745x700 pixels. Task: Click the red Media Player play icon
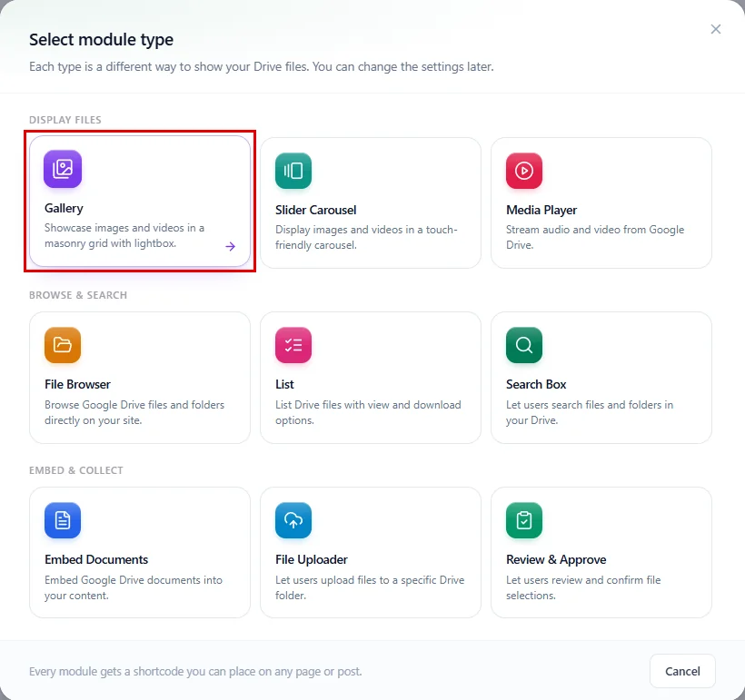(x=524, y=171)
